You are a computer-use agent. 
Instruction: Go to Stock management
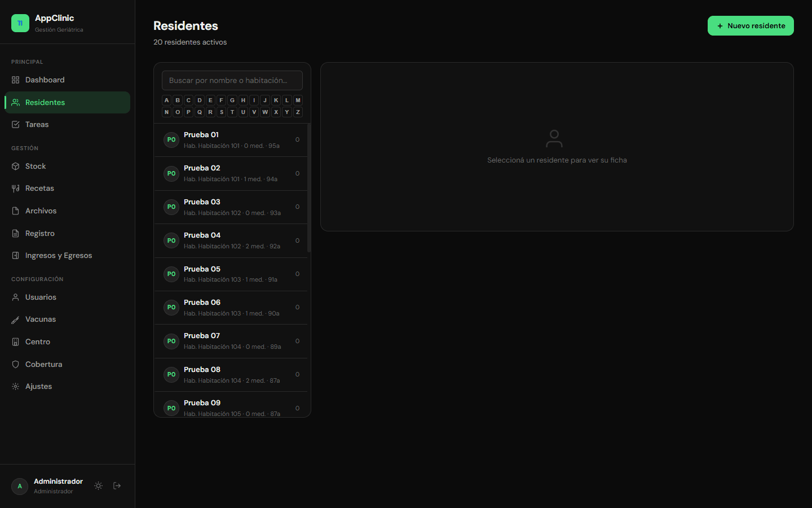coord(68,167)
